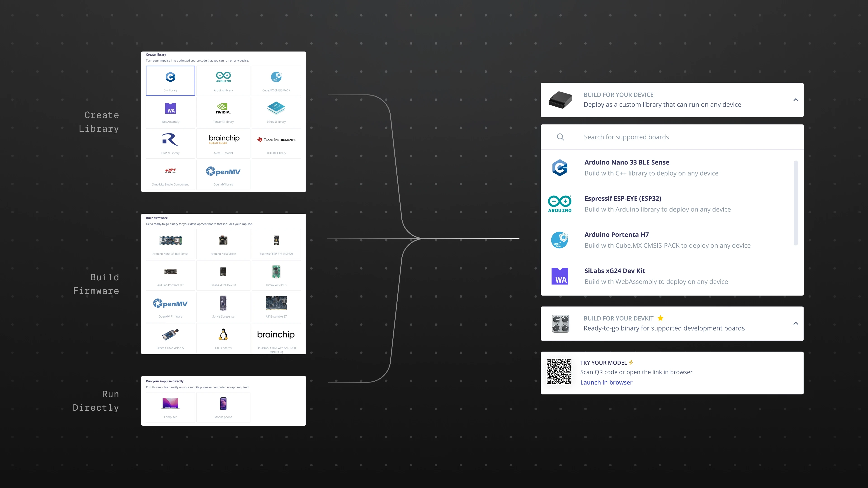
Task: Select the C++ library tile
Action: click(x=170, y=81)
